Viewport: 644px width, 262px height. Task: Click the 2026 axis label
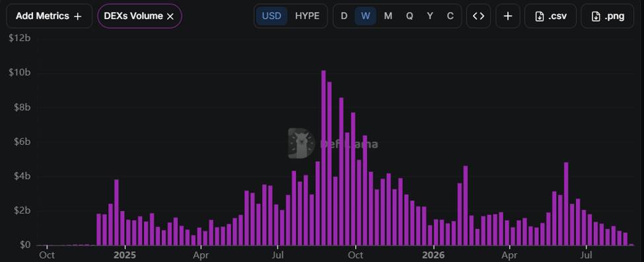433,255
